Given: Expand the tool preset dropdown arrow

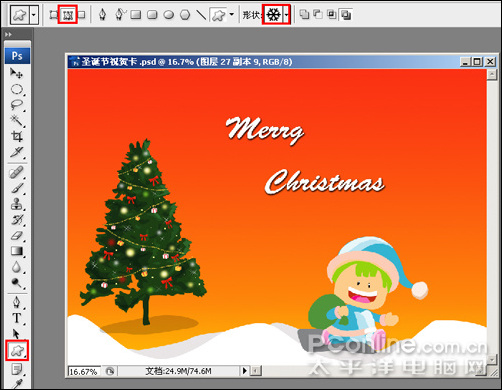Looking at the screenshot, I should coord(34,15).
